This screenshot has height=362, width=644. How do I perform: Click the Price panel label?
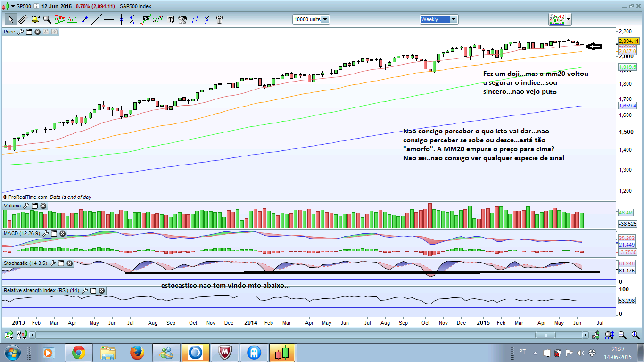[9, 32]
